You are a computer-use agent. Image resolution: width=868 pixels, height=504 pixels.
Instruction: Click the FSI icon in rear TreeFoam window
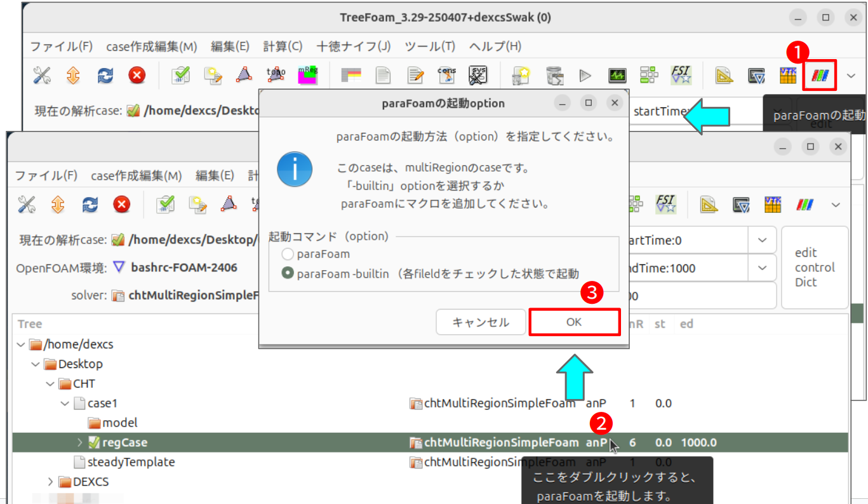point(681,76)
